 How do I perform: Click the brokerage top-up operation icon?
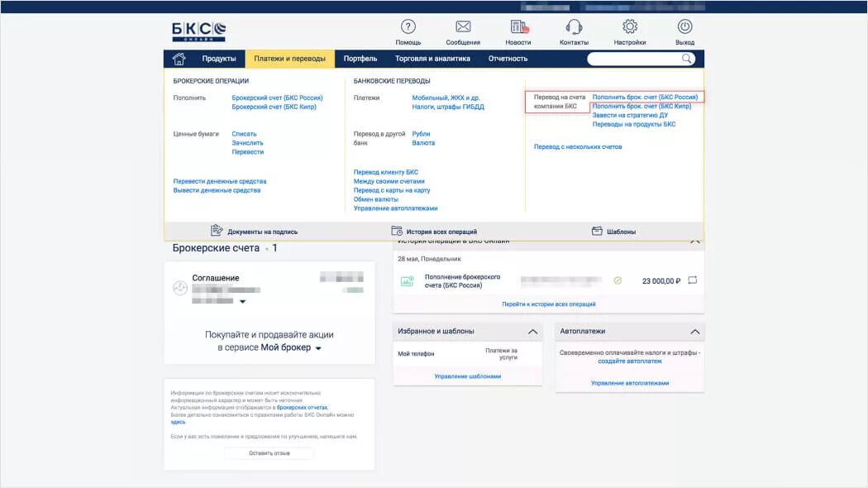tap(407, 281)
